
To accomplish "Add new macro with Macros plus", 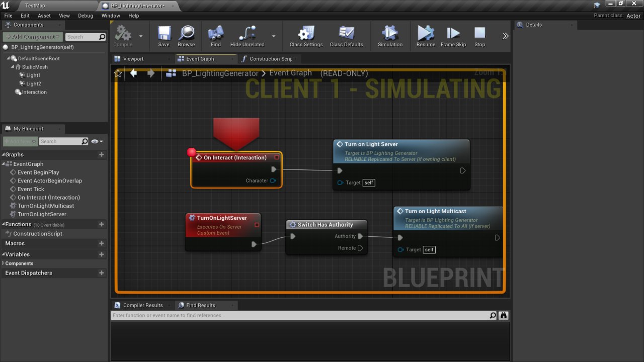I will tap(102, 243).
